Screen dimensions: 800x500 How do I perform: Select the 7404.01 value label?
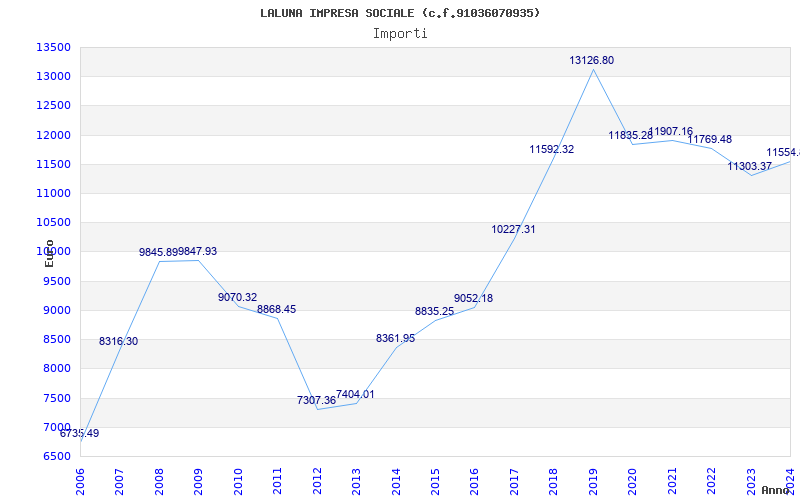click(x=355, y=394)
